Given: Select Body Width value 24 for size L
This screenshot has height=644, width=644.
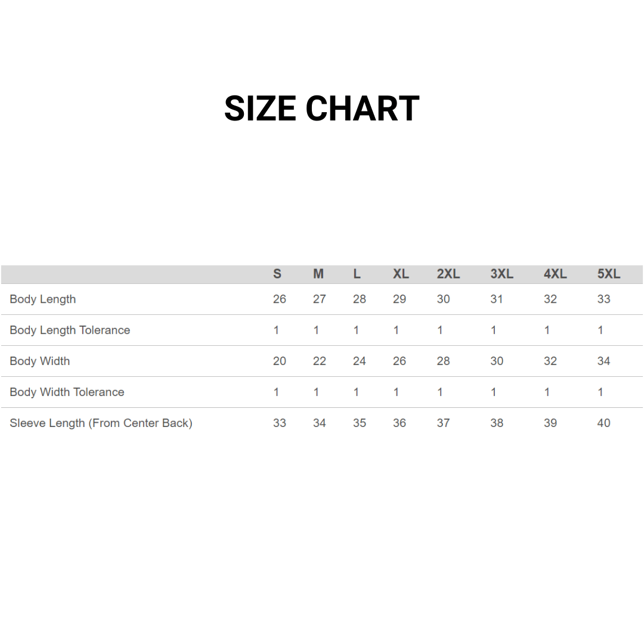Looking at the screenshot, I should coord(360,361).
